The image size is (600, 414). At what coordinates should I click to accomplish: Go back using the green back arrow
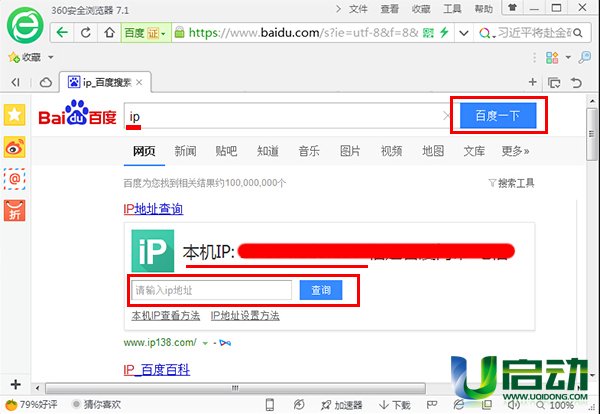click(x=62, y=33)
